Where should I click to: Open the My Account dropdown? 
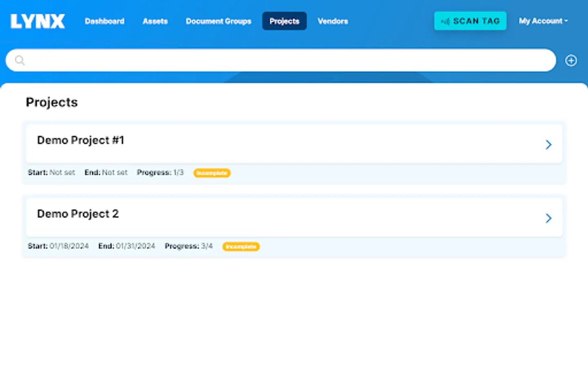[543, 21]
